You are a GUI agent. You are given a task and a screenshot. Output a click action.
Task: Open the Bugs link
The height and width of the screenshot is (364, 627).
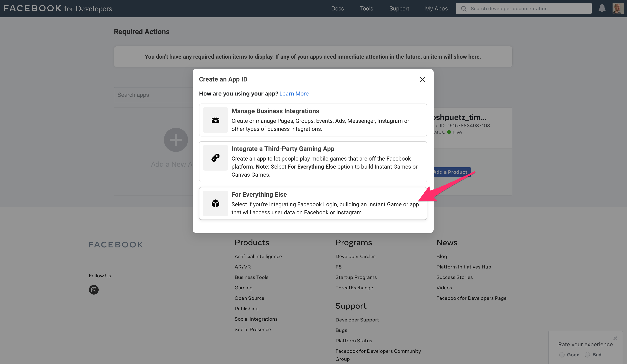click(x=341, y=330)
